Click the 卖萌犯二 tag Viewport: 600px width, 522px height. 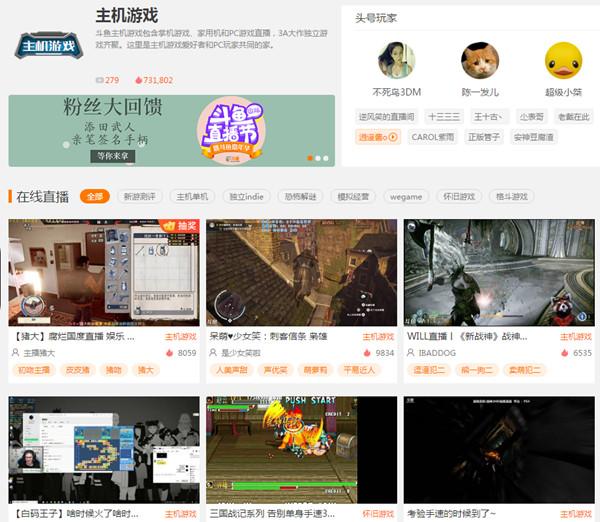(x=525, y=370)
